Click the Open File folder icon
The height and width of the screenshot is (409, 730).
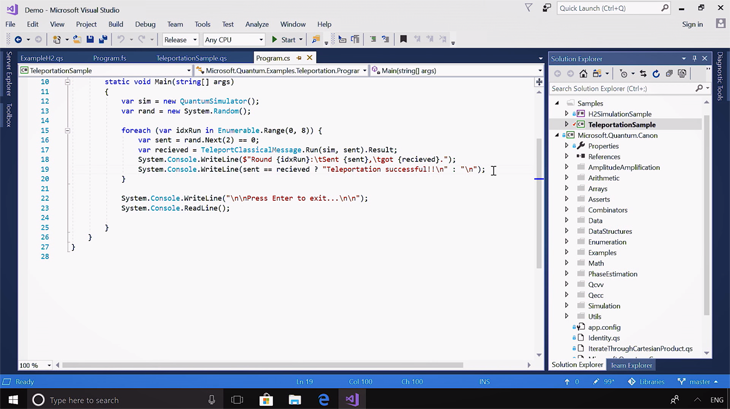[77, 40]
